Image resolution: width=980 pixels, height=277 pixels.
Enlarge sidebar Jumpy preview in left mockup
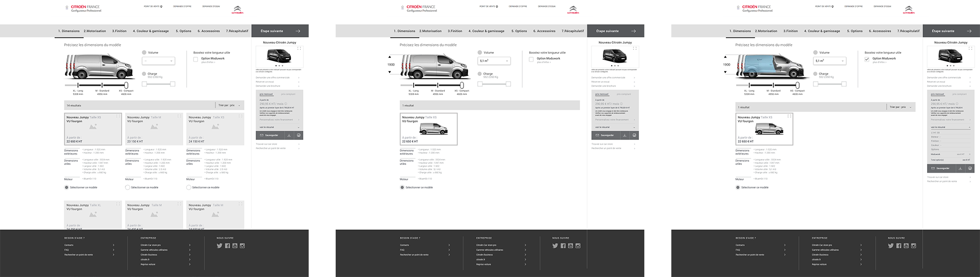299,48
